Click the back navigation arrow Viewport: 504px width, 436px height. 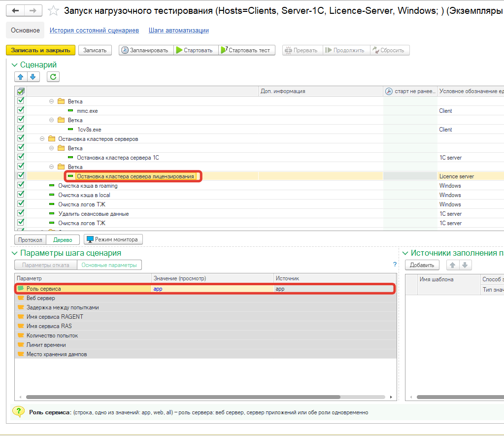16,10
